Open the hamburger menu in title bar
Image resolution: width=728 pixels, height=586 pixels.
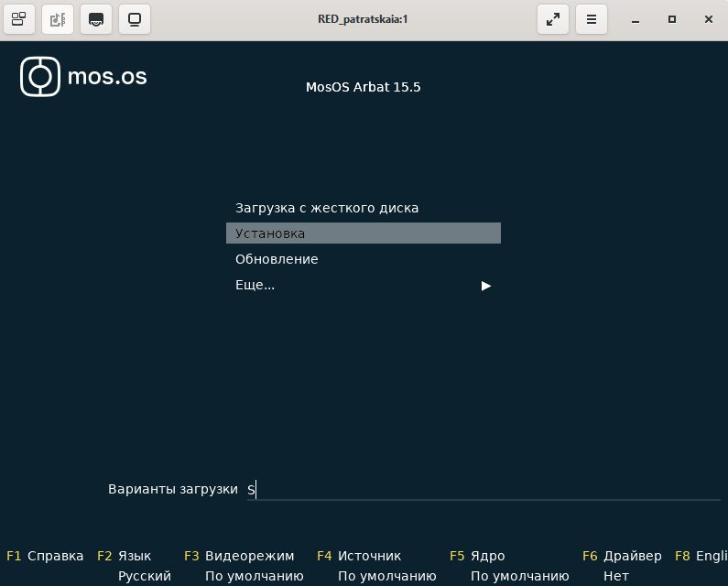pyautogui.click(x=592, y=19)
